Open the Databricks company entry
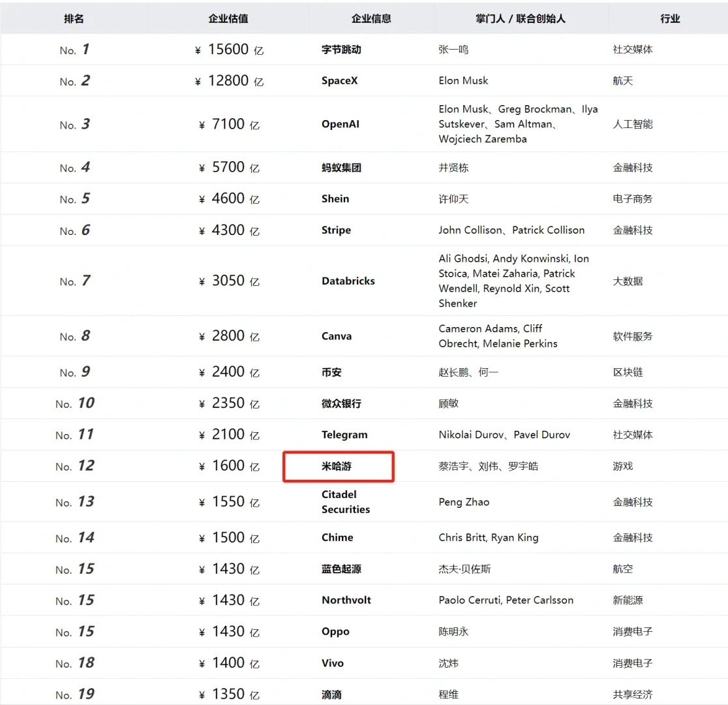 coord(348,281)
